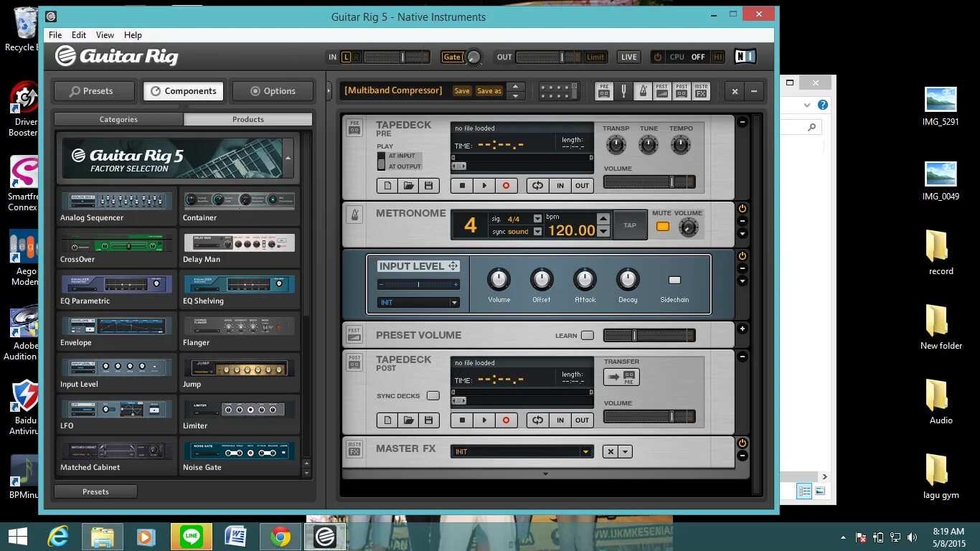This screenshot has width=980, height=551.
Task: Adjust the Tapedeck Pre volume slider
Action: [649, 182]
